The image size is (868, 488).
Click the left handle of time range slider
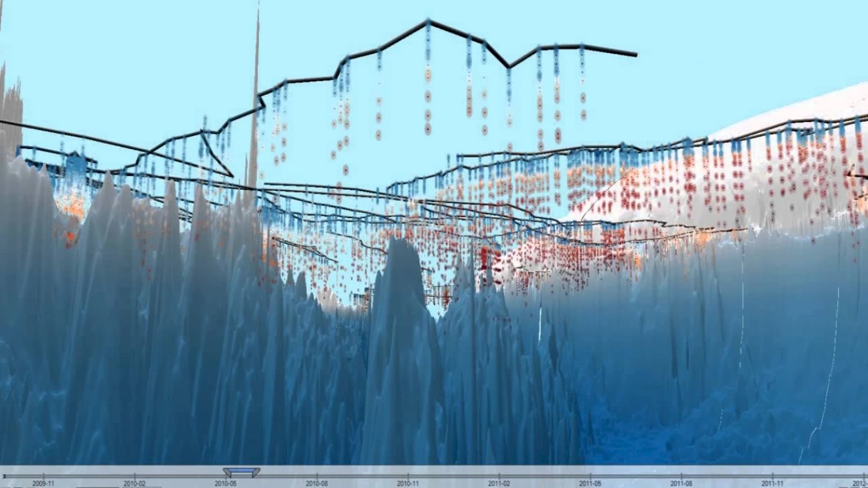(x=227, y=473)
